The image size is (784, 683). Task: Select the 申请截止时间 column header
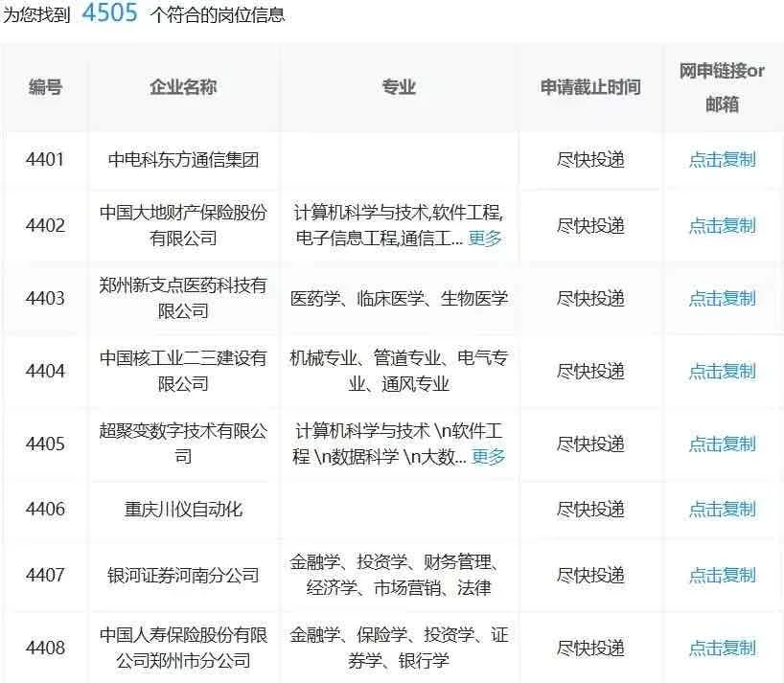coord(590,87)
